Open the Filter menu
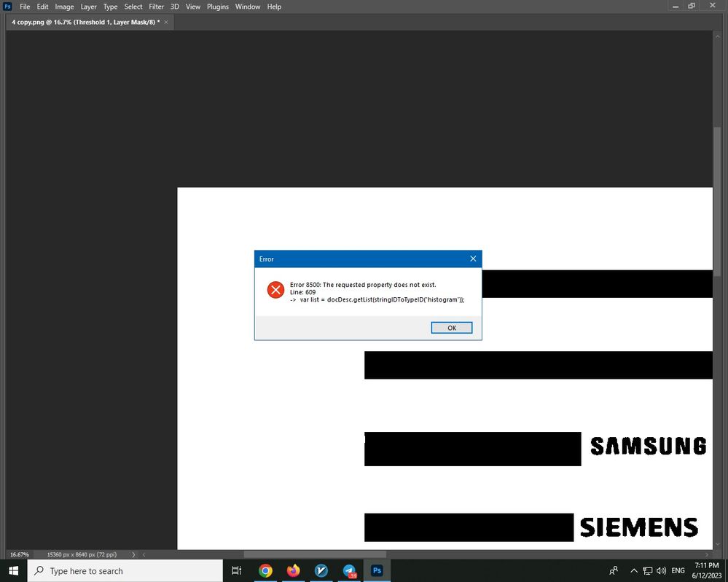The height and width of the screenshot is (582, 728). click(157, 7)
